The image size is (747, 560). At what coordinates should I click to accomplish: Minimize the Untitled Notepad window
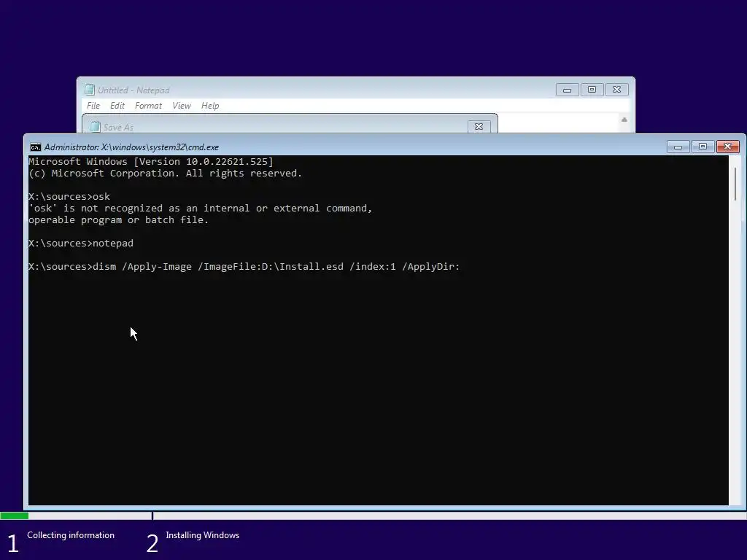[x=567, y=90]
